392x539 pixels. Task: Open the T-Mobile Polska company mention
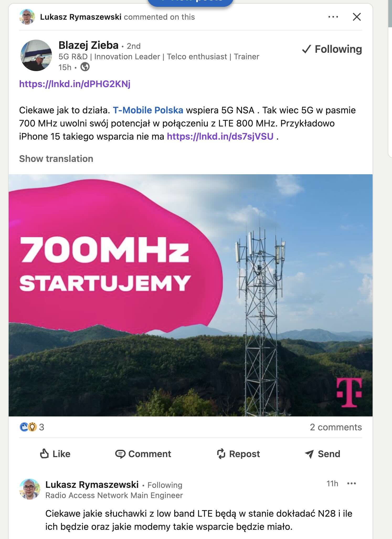[148, 110]
